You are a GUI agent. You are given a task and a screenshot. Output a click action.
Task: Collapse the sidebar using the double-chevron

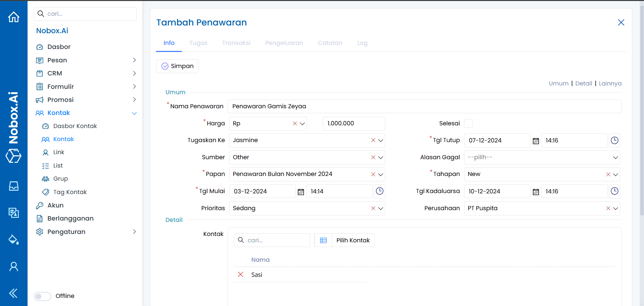click(x=13, y=293)
